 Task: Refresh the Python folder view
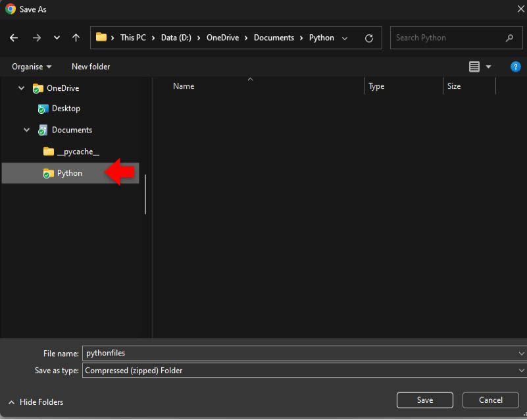368,38
